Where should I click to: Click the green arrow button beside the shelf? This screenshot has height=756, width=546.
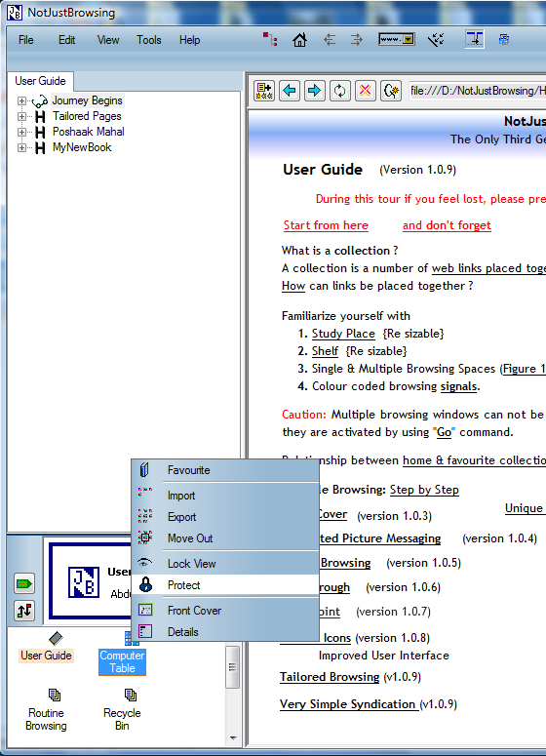pos(24,584)
